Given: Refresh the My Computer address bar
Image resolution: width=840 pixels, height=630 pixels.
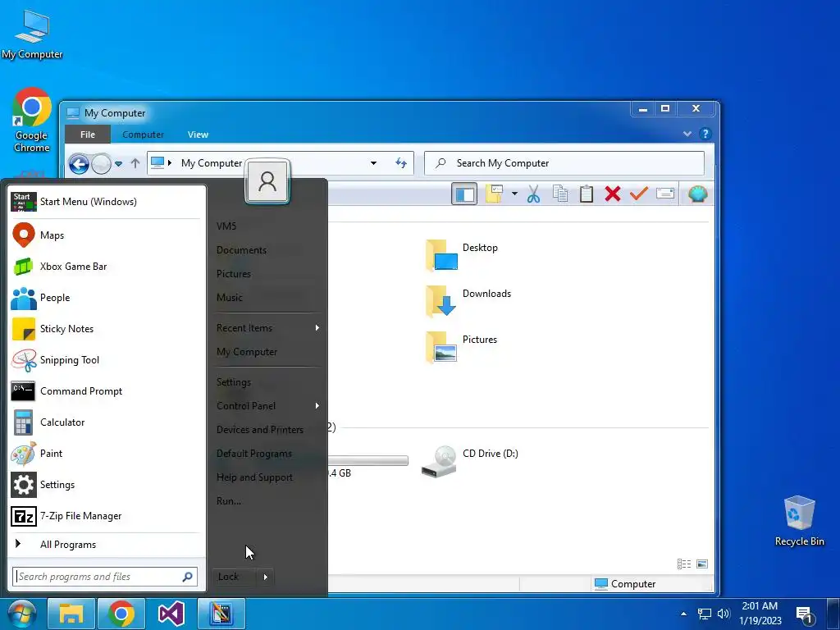Looking at the screenshot, I should point(400,163).
